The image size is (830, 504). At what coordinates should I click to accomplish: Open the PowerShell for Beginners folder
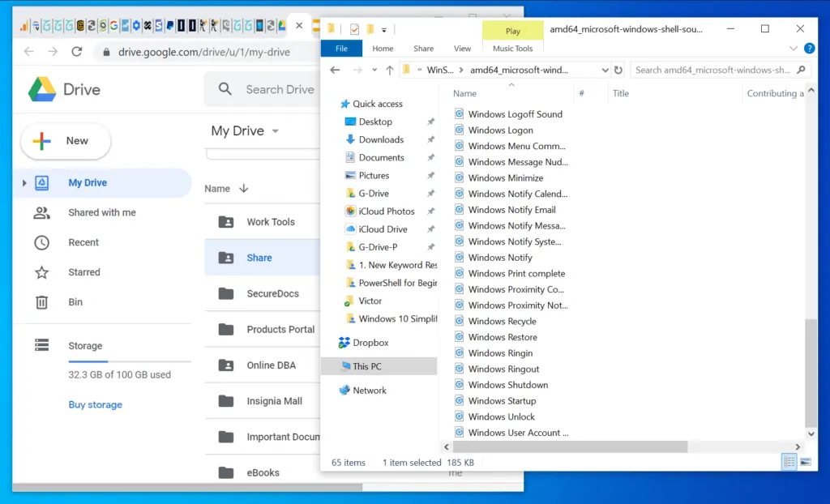coord(393,284)
